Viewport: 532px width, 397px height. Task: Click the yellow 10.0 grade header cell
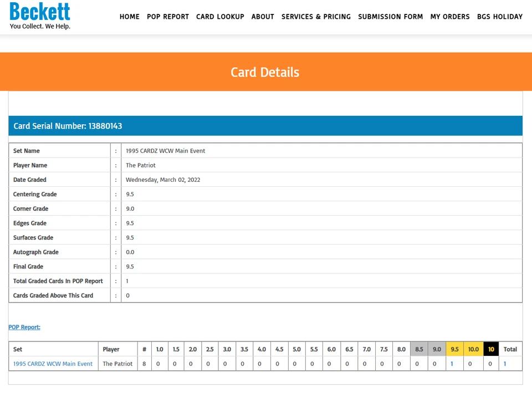click(473, 349)
